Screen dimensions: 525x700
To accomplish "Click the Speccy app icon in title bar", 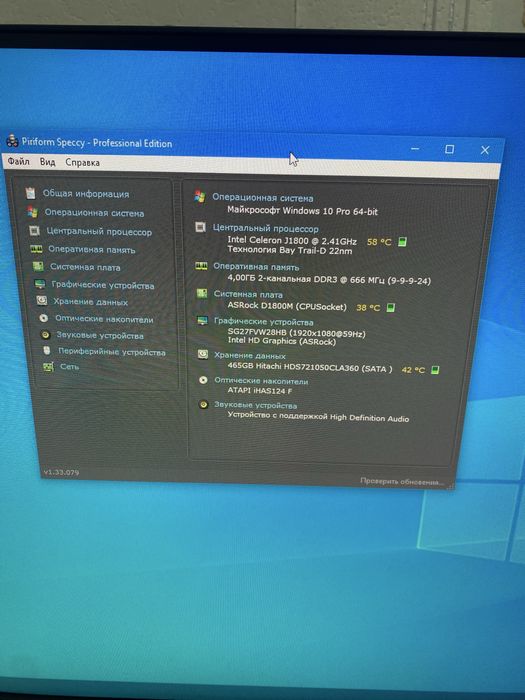I will pyautogui.click(x=12, y=141).
